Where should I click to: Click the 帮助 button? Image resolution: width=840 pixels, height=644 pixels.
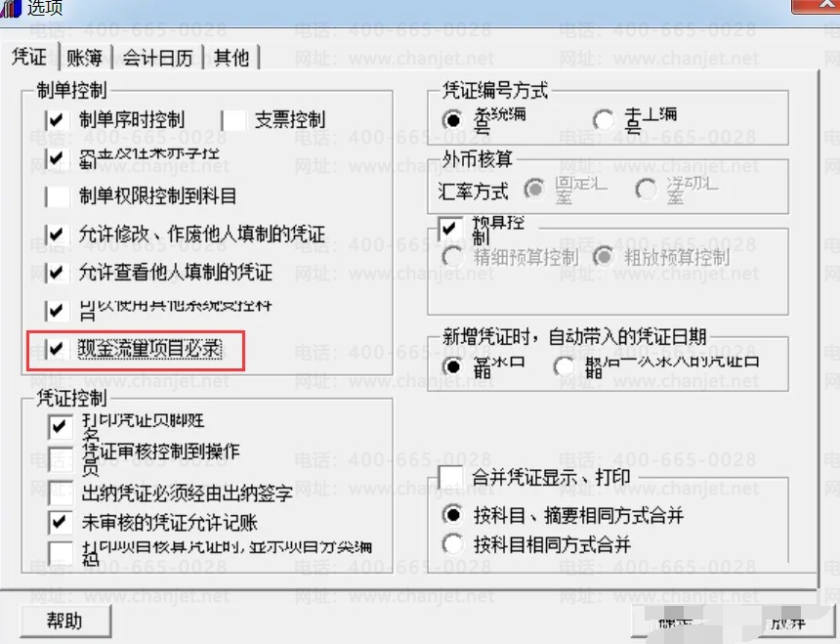65,621
